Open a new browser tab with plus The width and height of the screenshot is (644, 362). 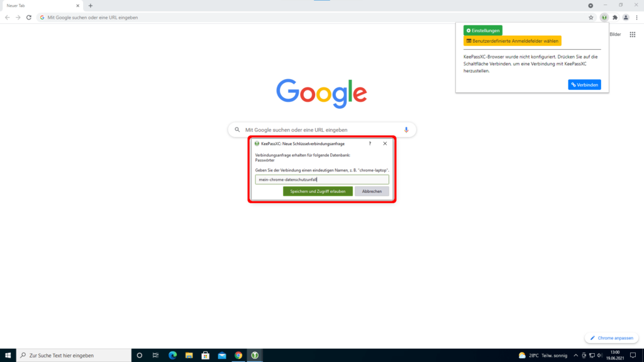[91, 6]
